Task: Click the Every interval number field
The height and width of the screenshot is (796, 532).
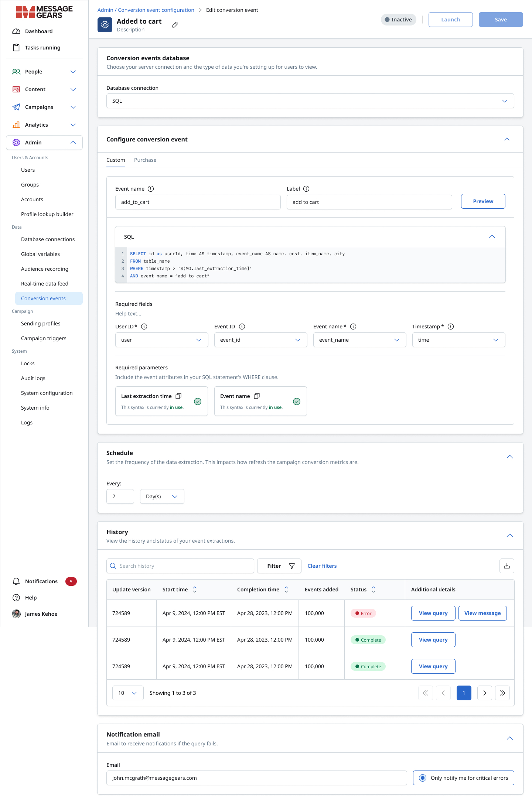Action: click(x=120, y=496)
